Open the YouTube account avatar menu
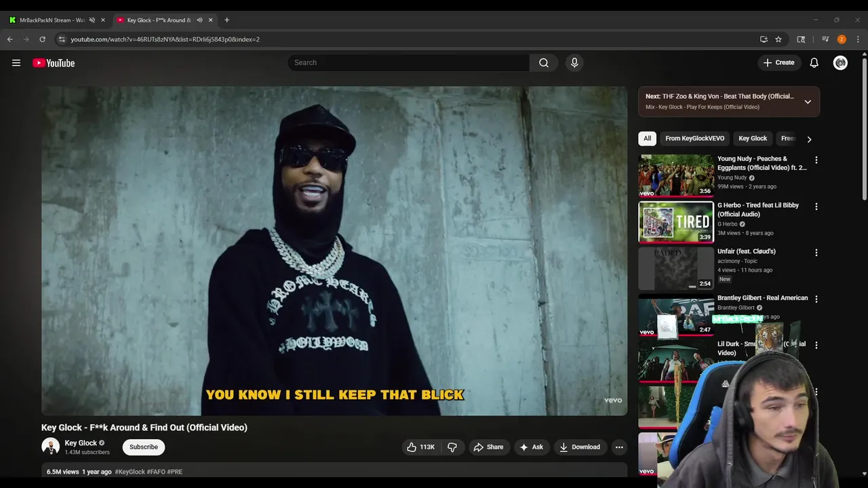868x488 pixels. [x=840, y=62]
